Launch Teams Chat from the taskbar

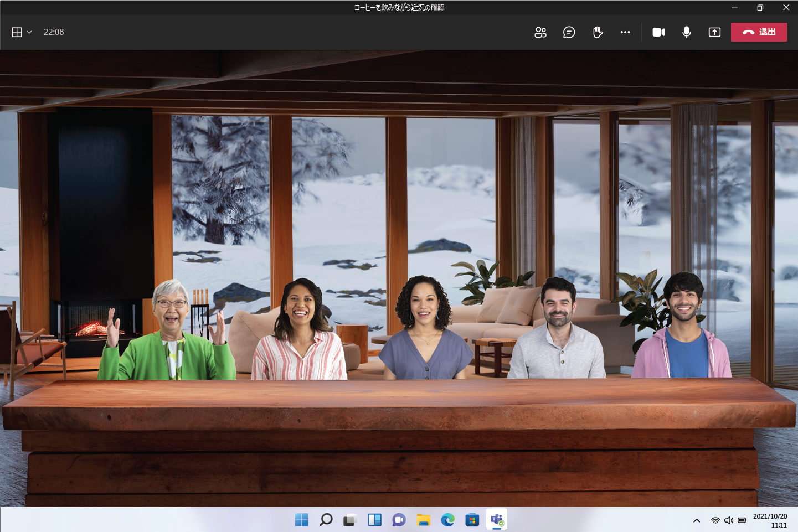(x=399, y=520)
